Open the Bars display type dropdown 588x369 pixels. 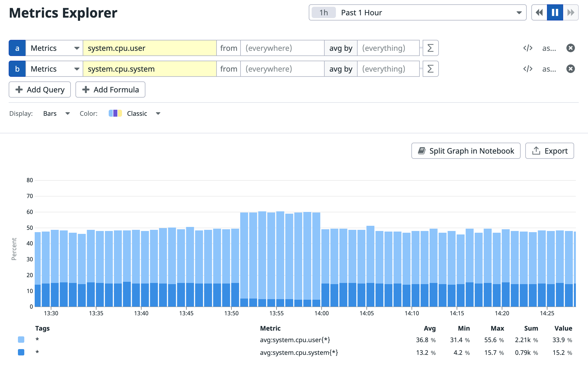pos(56,113)
